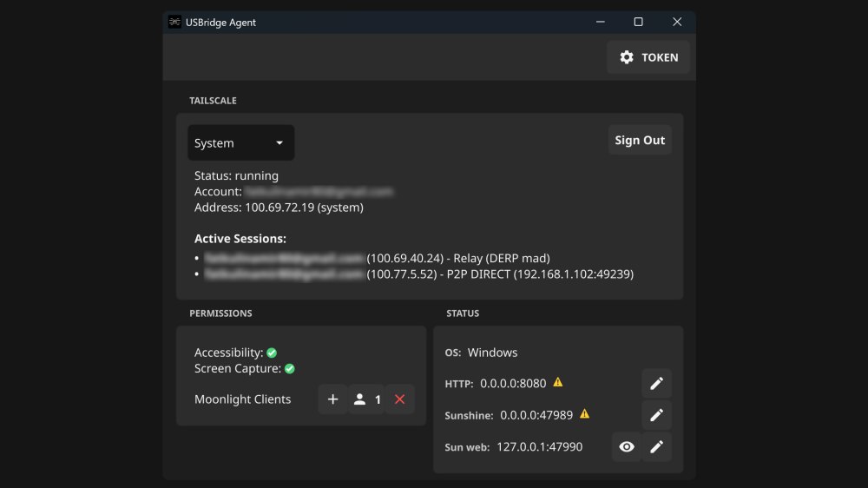Remove Moonlight clients with red X
Viewport: 868px width, 488px height.
pos(399,399)
